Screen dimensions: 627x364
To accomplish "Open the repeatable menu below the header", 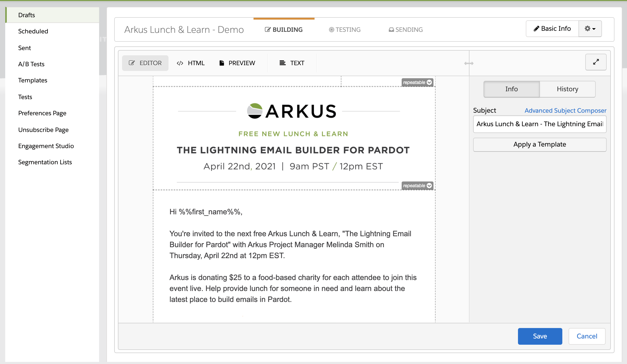I will 417,186.
